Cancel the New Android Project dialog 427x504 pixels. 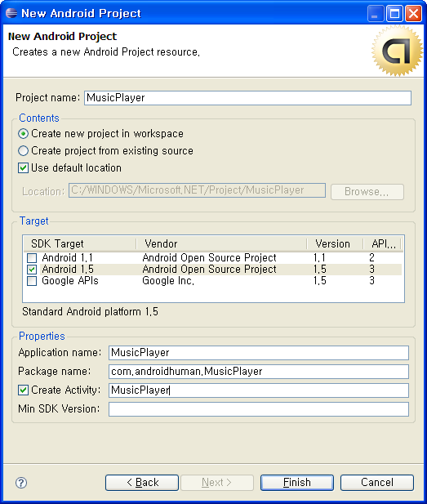[x=377, y=483]
